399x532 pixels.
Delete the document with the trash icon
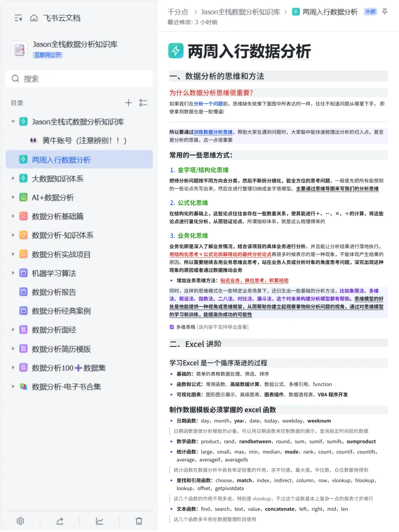coord(139,521)
